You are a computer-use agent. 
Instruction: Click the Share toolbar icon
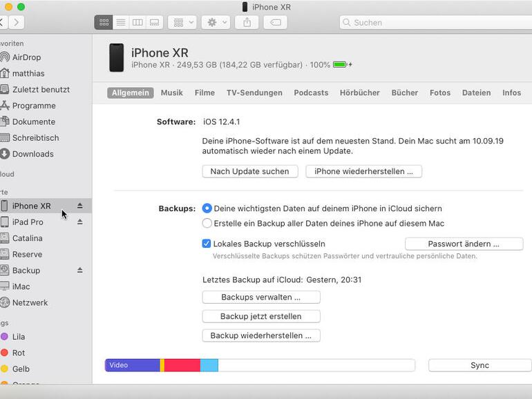click(x=247, y=22)
